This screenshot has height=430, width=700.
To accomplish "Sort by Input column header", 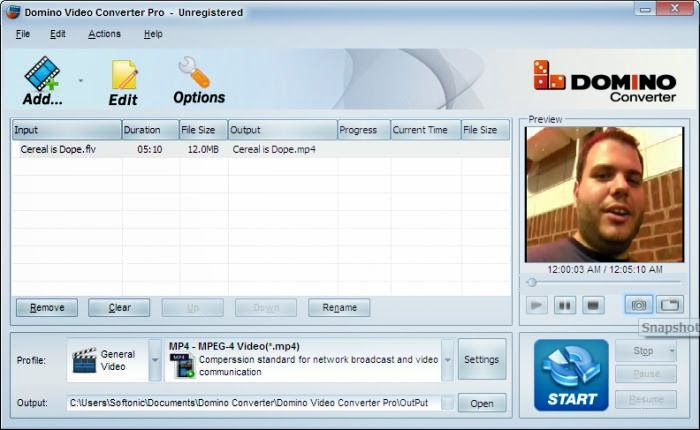I will (x=67, y=130).
